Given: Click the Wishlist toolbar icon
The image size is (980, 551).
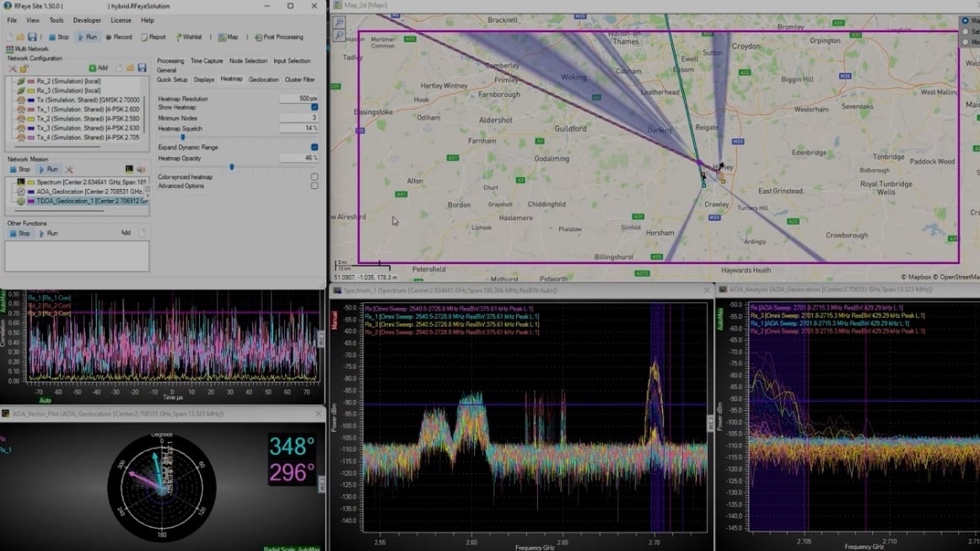Looking at the screenshot, I should tap(187, 37).
